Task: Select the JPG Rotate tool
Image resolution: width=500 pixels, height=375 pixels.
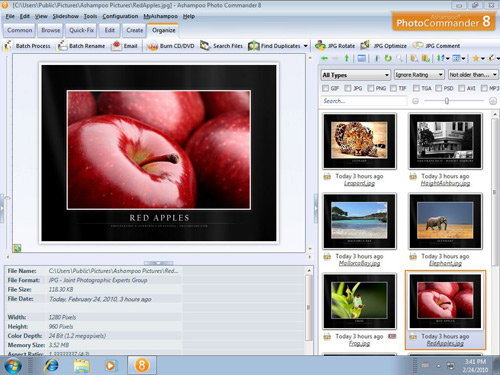Action: [x=335, y=46]
